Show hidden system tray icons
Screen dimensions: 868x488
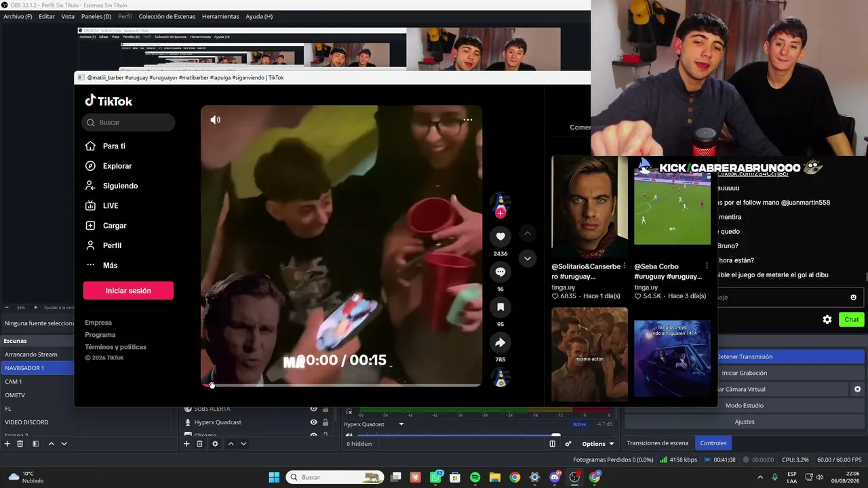click(x=759, y=477)
